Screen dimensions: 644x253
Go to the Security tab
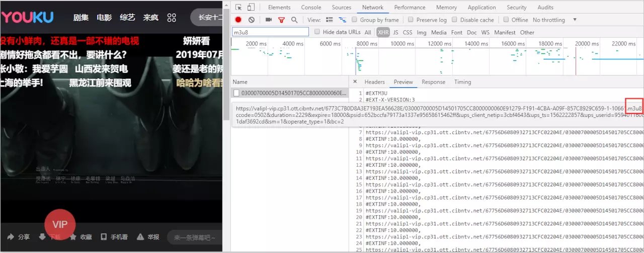[x=517, y=8]
